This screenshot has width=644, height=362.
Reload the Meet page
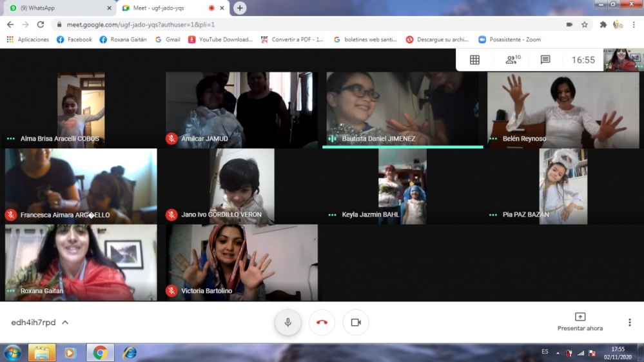41,25
